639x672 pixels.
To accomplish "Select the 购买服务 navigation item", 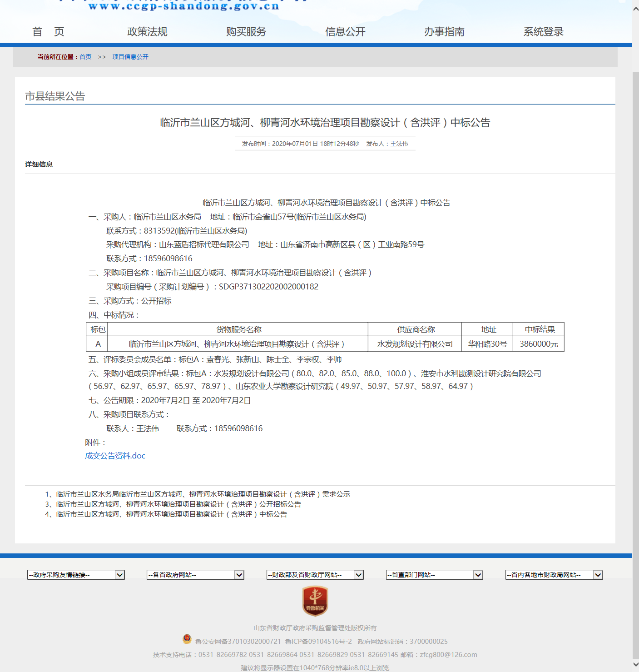I will [x=246, y=32].
